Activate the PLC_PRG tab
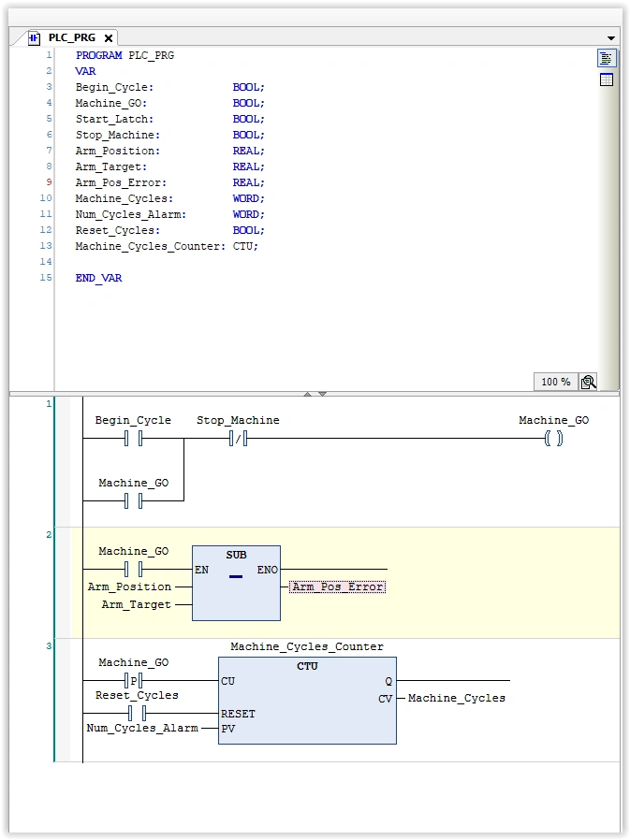Viewport: 630px width, 840px height. [x=70, y=38]
